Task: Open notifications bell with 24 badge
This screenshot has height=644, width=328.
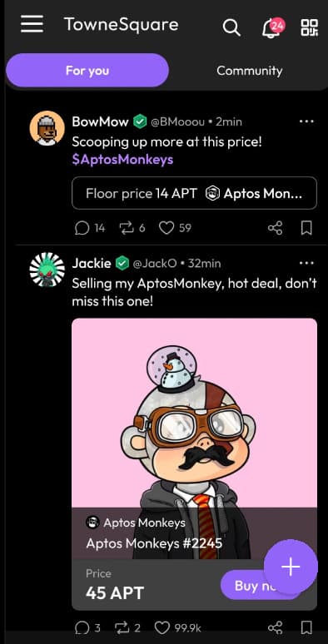Action: 273,27
